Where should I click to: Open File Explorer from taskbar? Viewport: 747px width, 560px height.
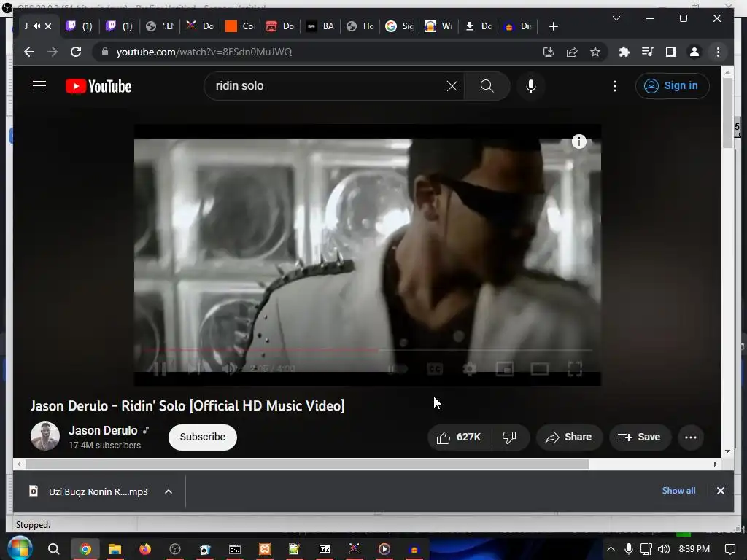[115, 549]
